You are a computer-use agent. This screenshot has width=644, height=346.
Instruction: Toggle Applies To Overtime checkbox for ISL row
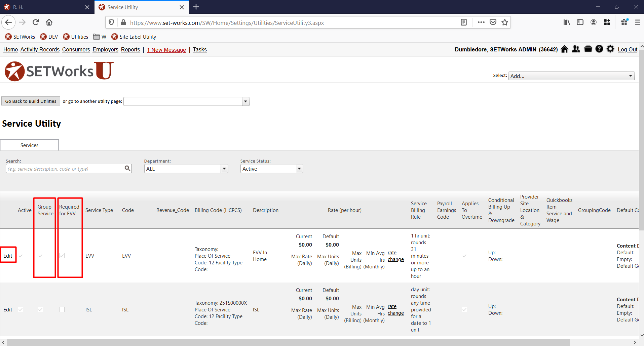[x=464, y=309]
